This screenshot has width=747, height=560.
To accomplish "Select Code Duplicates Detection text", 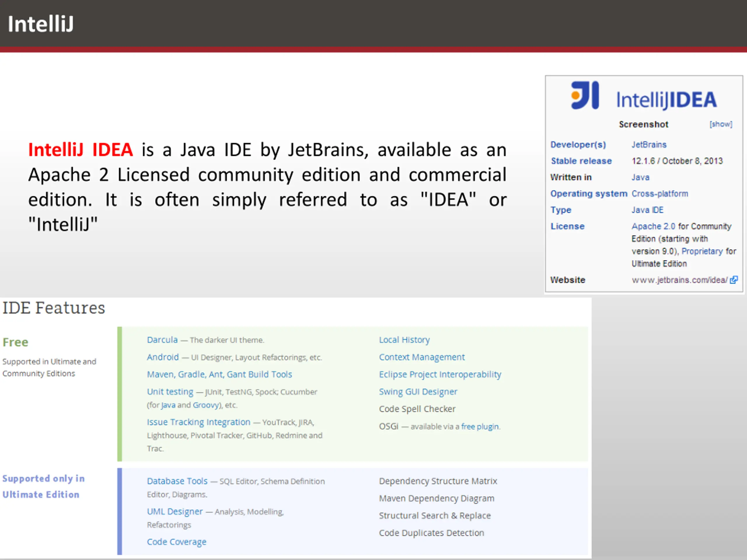I will [x=431, y=533].
